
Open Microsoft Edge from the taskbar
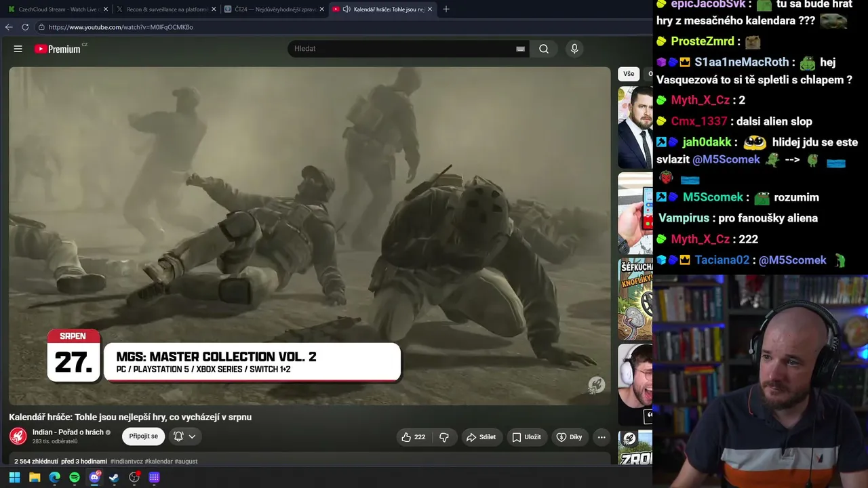pyautogui.click(x=54, y=477)
